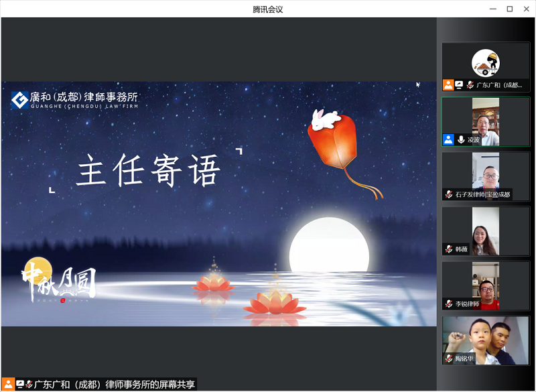Screen dimensions: 536x392
Task: Click the muted microphone icon on 广东广和 tile
Action: (x=470, y=84)
